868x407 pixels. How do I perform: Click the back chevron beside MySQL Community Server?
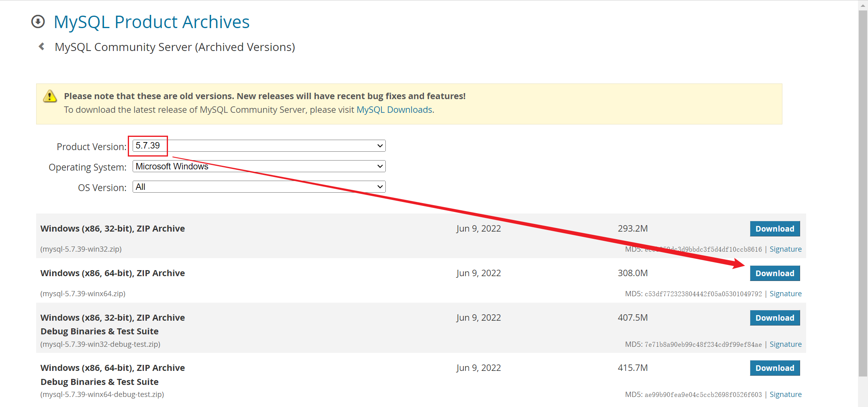41,47
